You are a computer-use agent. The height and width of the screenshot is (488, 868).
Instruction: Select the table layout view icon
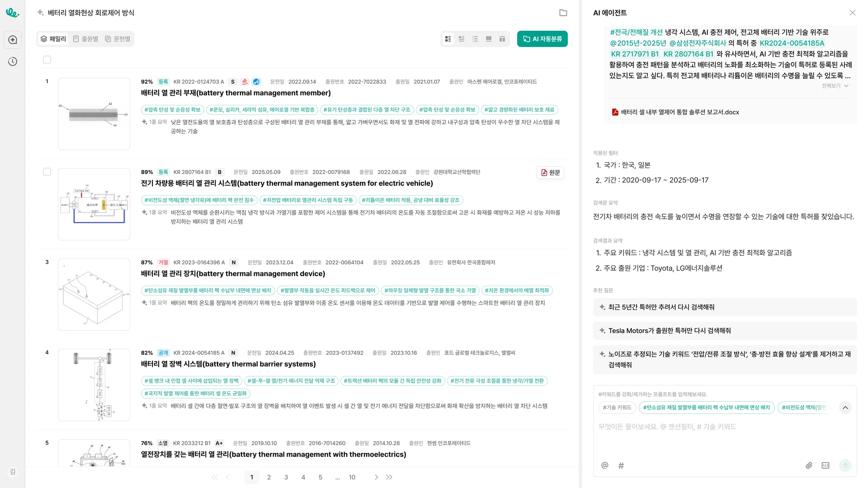click(x=502, y=39)
